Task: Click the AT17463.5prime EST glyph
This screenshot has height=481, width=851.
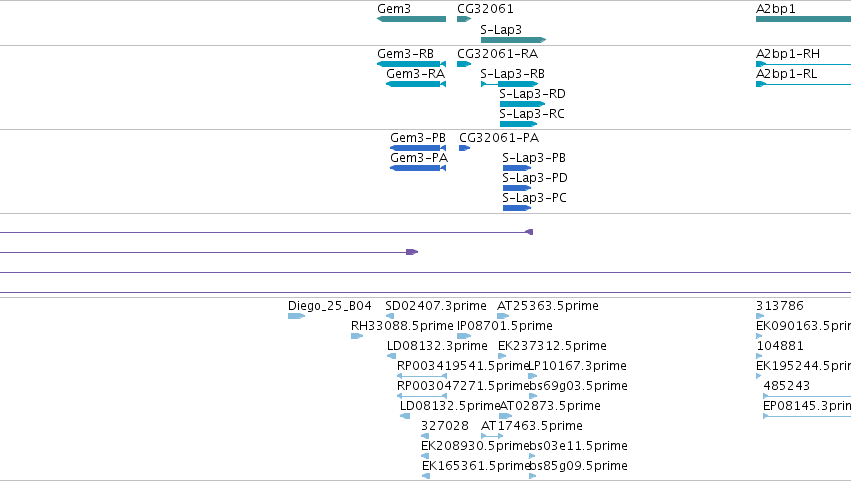Action: point(492,436)
